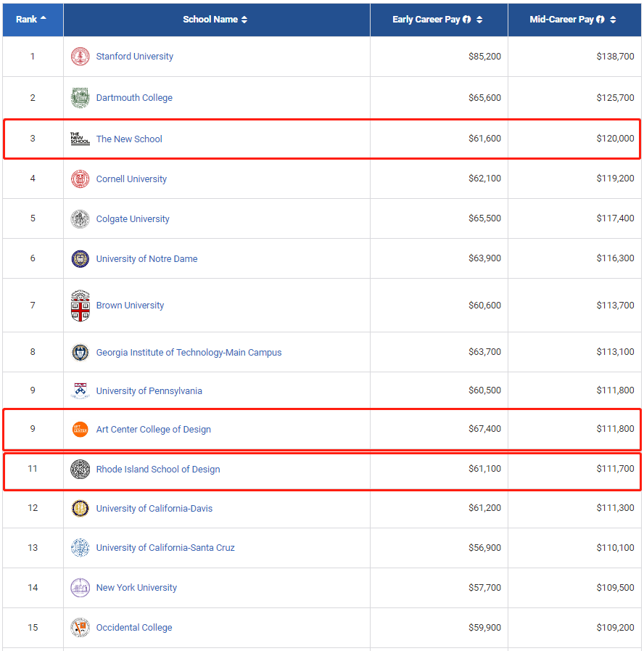The width and height of the screenshot is (644, 651).
Task: Click Colgate's mid-career pay $117,400
Action: click(x=616, y=218)
